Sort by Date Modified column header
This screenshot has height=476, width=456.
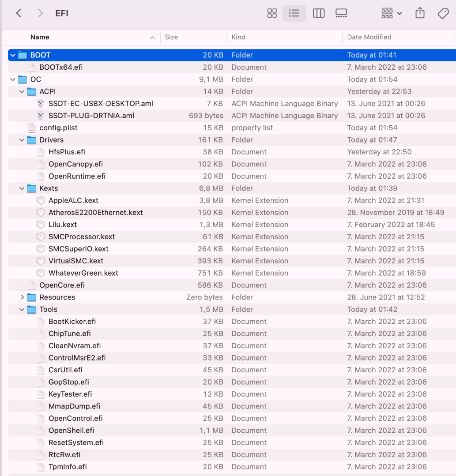pyautogui.click(x=369, y=37)
